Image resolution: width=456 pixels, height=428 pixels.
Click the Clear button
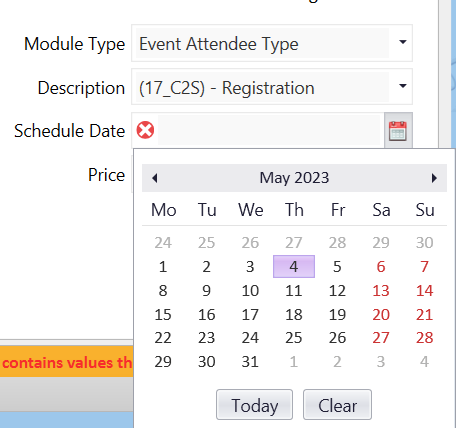337,405
